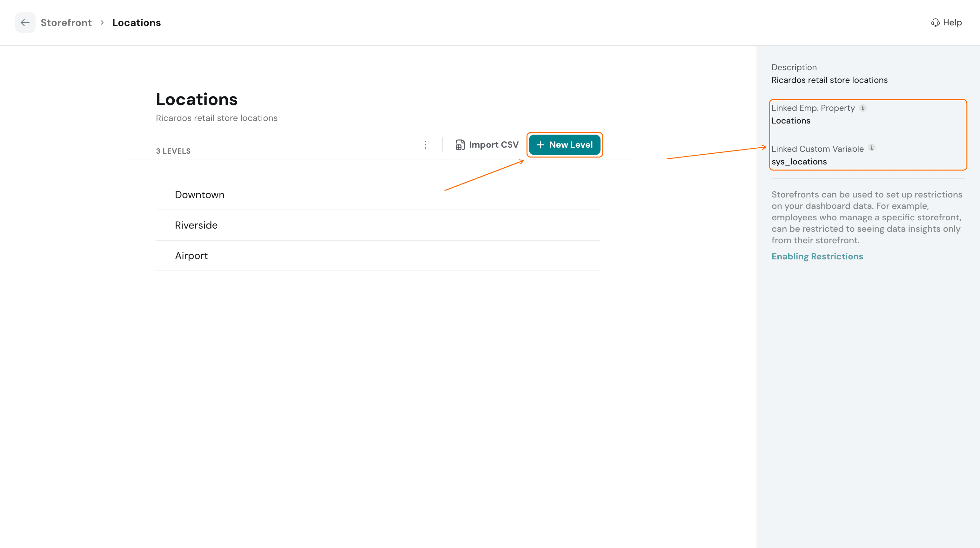Click the back arrow button
Image resolution: width=980 pixels, height=548 pixels.
click(25, 23)
